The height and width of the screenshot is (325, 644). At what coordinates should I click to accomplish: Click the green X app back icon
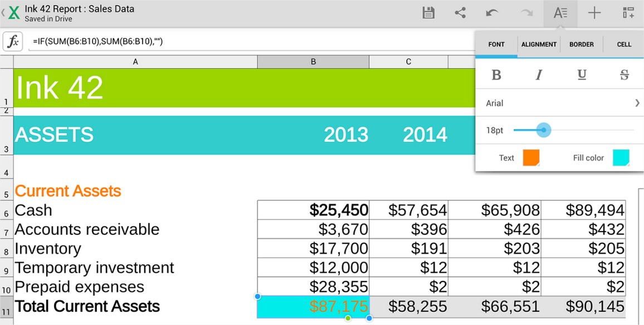point(13,13)
